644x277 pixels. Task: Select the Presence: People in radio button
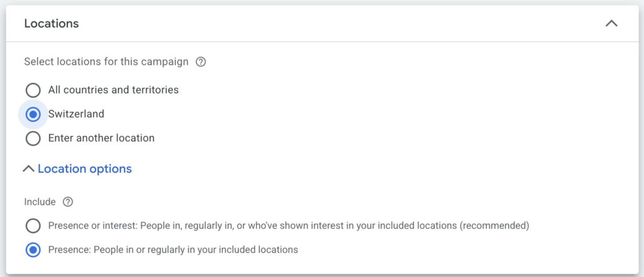coord(33,250)
